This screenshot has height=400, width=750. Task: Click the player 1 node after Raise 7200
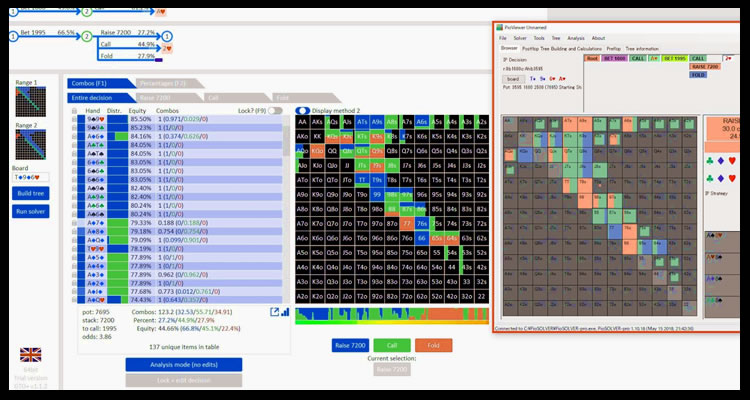pyautogui.click(x=166, y=36)
